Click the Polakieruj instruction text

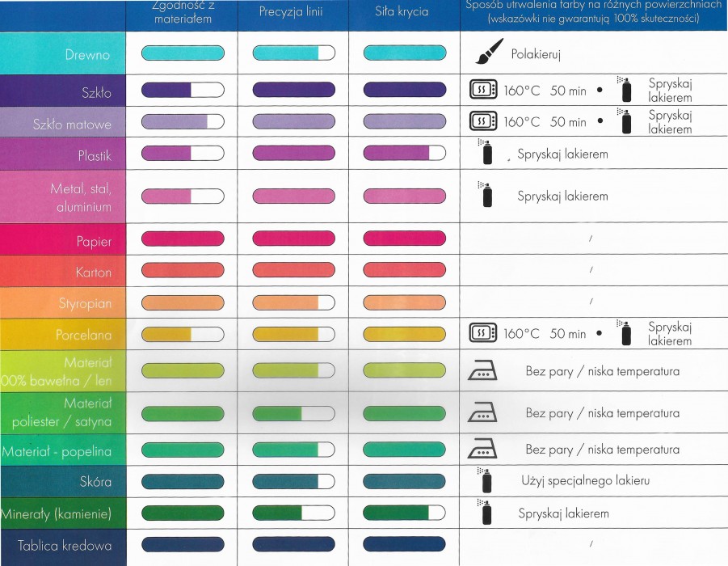click(536, 54)
